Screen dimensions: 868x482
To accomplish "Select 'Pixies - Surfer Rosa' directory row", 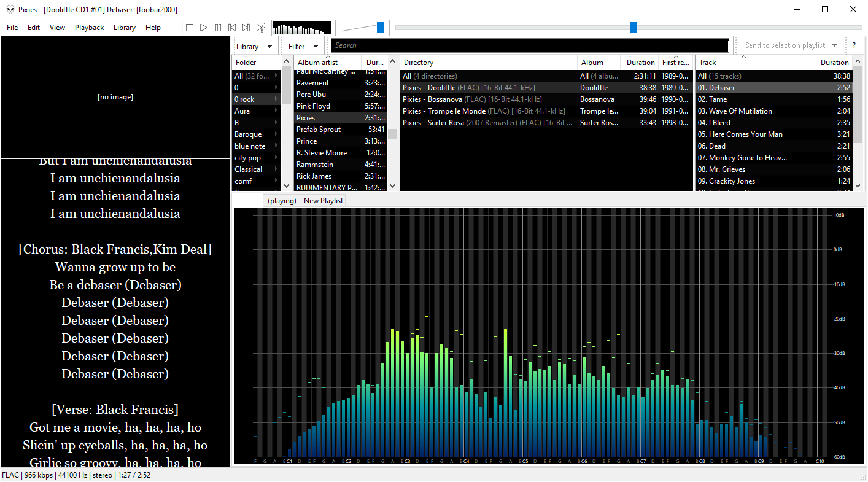I will [x=546, y=123].
